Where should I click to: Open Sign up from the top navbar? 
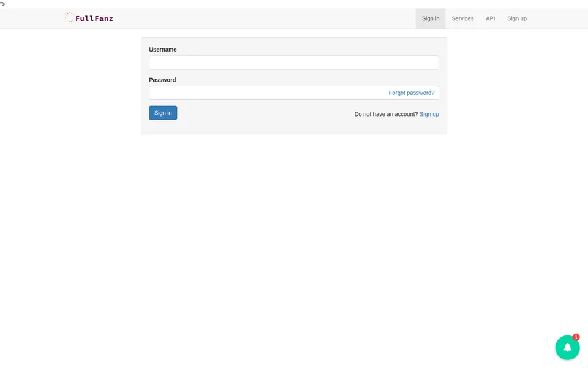tap(517, 18)
